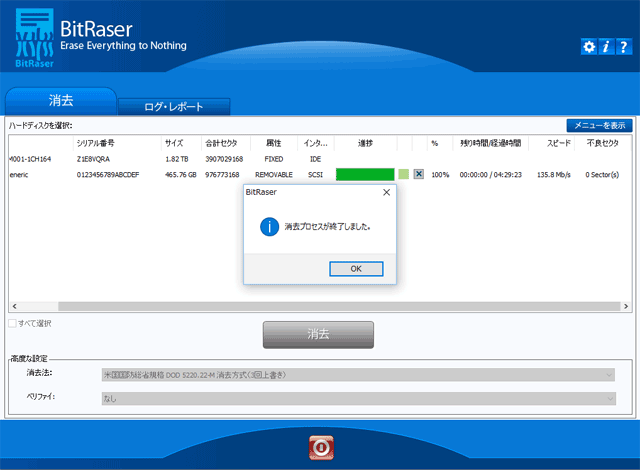This screenshot has width=640, height=470.
Task: Click the SCSI interface cell
Action: tap(316, 175)
